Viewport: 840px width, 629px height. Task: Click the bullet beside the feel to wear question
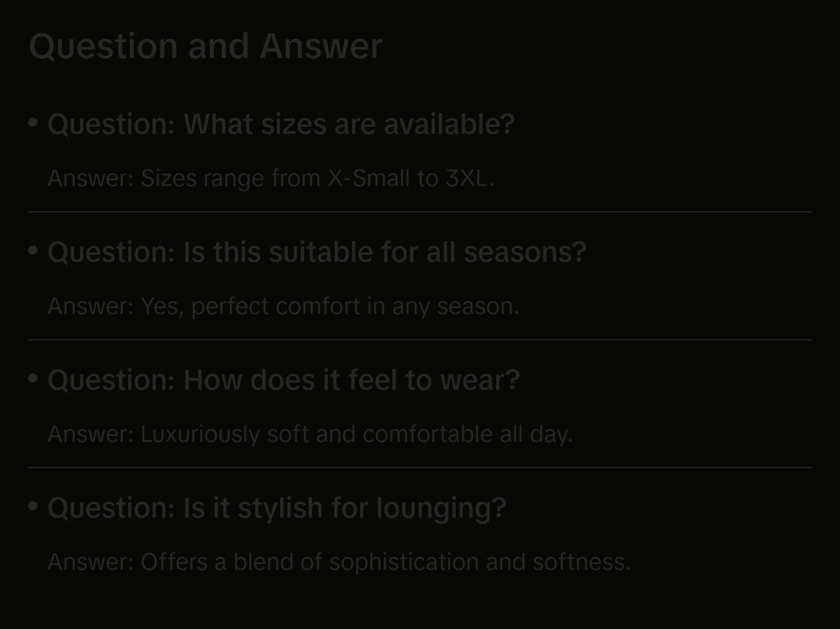pyautogui.click(x=33, y=378)
